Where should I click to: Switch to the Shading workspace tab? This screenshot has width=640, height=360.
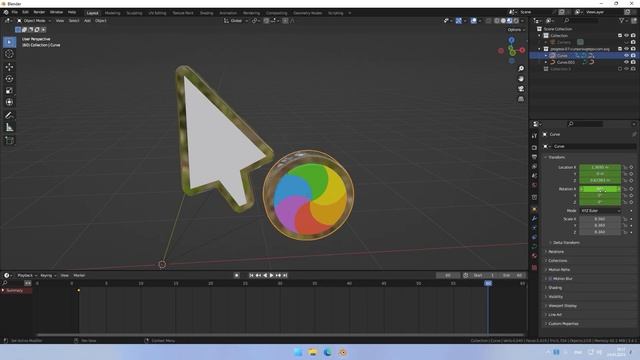pyautogui.click(x=207, y=13)
